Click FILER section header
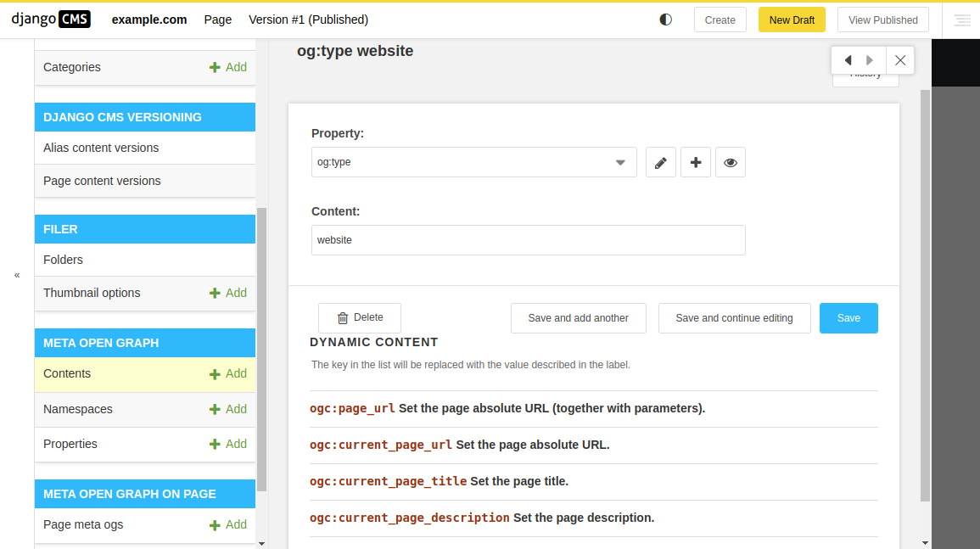Screen dimensions: 980x549 tap(145, 229)
